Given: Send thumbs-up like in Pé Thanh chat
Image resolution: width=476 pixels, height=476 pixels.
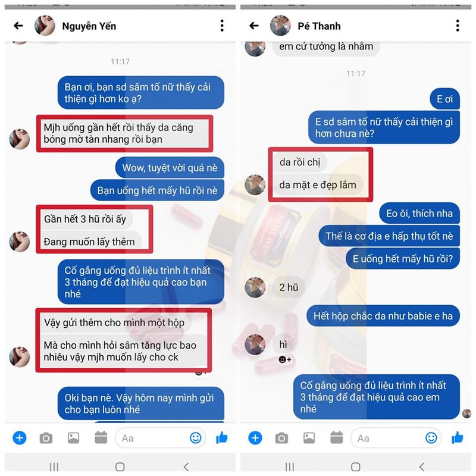Looking at the screenshot, I should [458, 437].
